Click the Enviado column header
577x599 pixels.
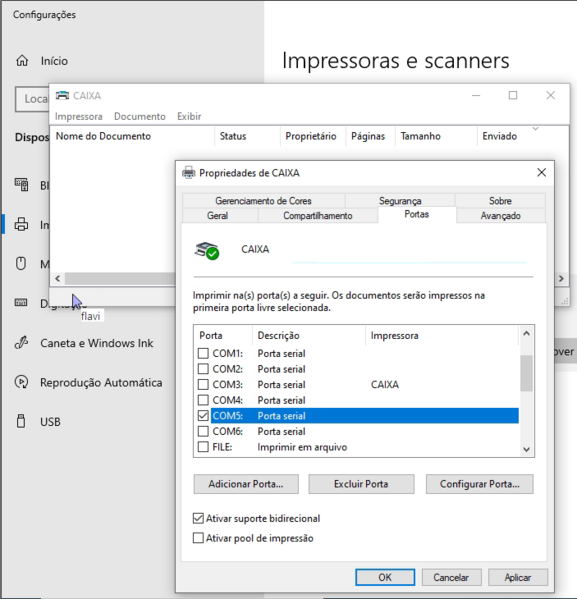pos(522,136)
